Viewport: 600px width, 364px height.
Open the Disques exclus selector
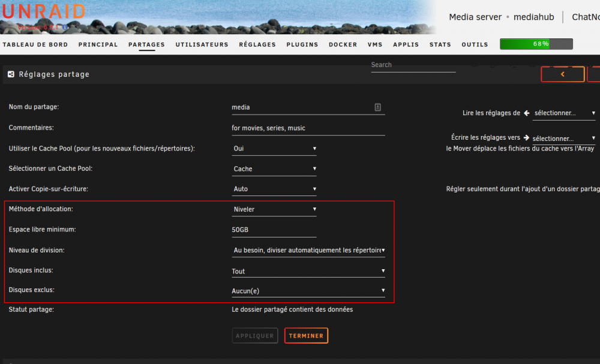(x=308, y=291)
